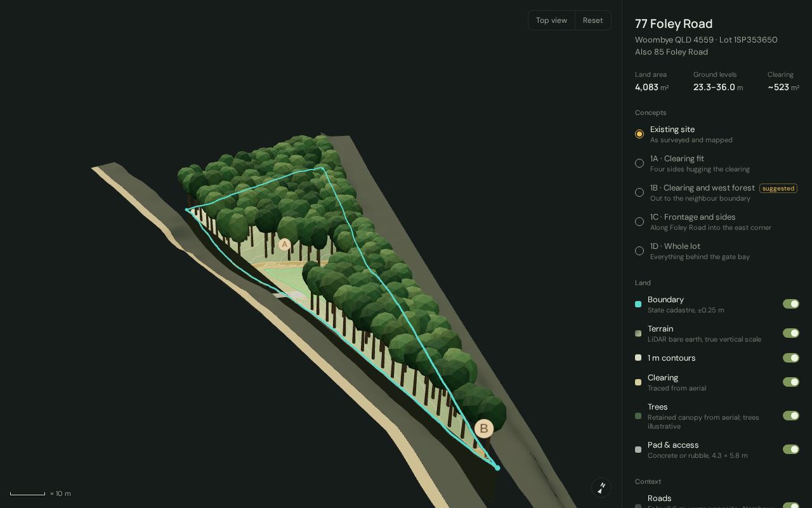Image resolution: width=812 pixels, height=508 pixels.
Task: Click "Concrete or rubble, 4.3 × 5.8 m" text
Action: coord(698,456)
